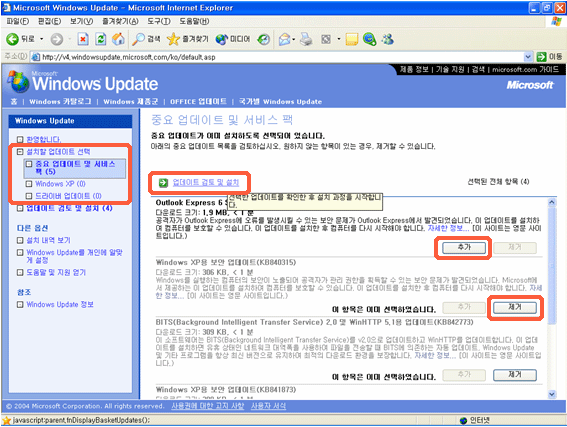567x427 pixels.
Task: Open 사용자 서신 footer link
Action: tap(269, 406)
